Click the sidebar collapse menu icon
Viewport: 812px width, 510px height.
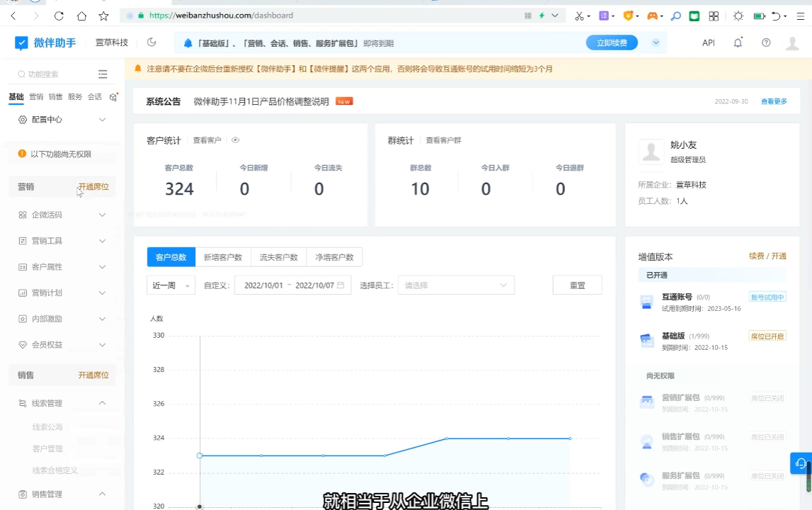tap(103, 74)
